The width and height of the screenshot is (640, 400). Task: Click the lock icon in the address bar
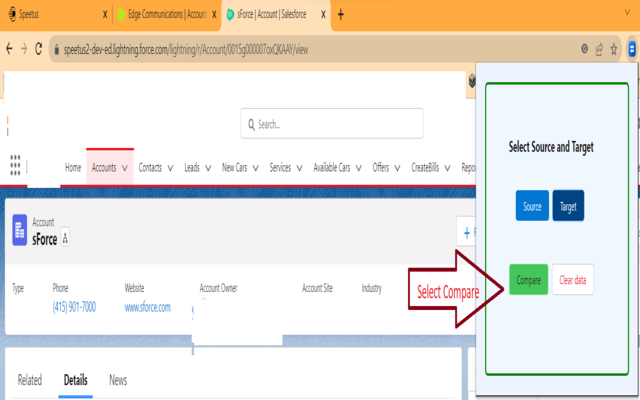pyautogui.click(x=57, y=50)
